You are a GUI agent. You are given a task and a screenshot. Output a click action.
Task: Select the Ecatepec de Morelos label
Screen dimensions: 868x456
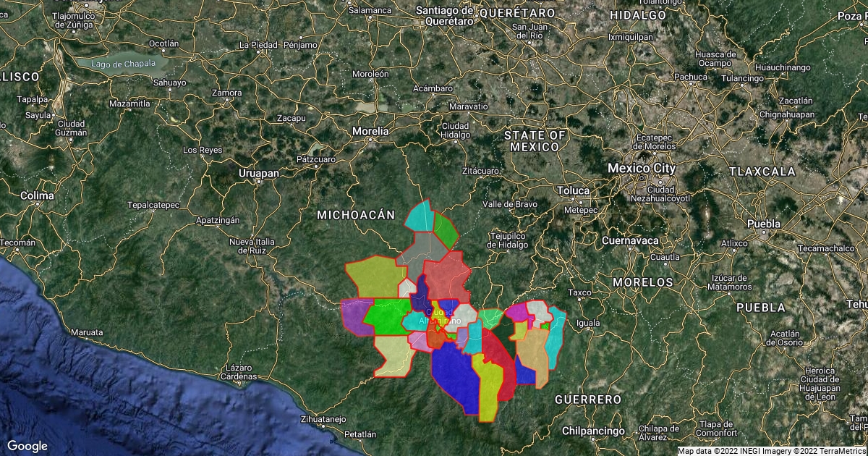[655, 141]
